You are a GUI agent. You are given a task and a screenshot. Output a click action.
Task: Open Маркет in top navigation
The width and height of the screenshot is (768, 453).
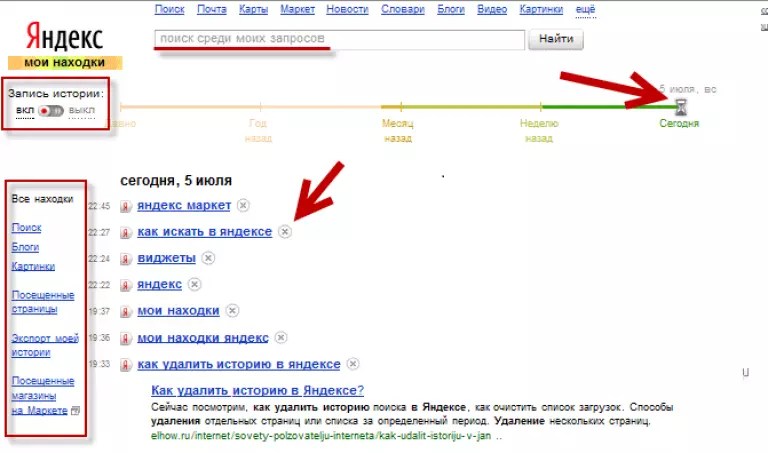tap(297, 9)
